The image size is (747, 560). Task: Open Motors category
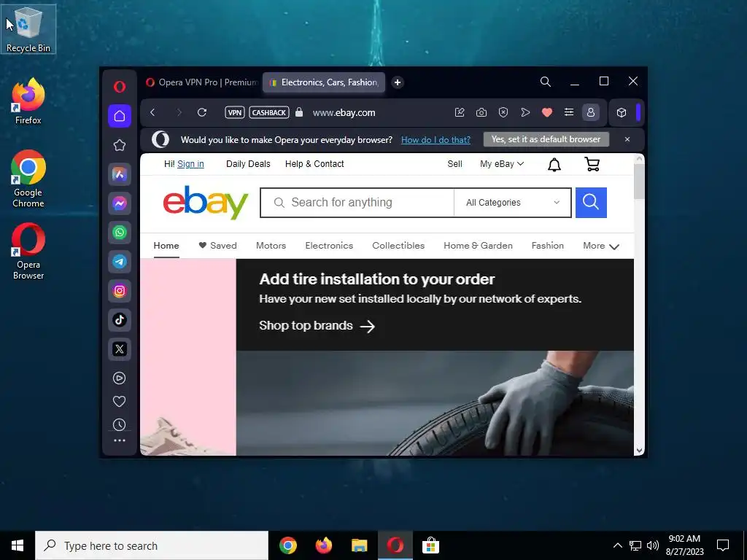(x=271, y=246)
